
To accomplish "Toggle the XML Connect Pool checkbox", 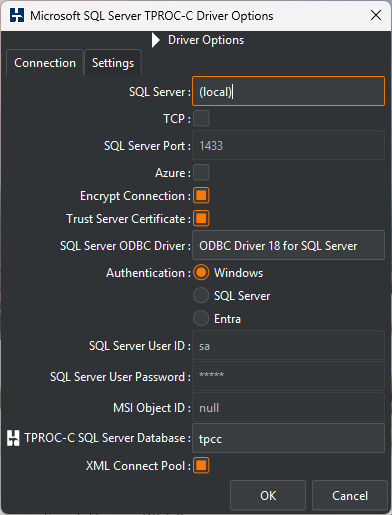I will click(201, 465).
